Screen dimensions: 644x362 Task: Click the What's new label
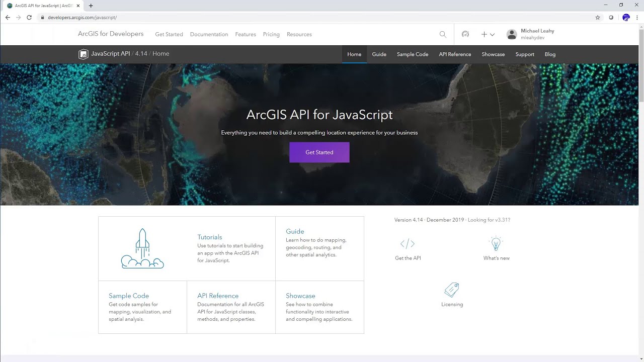497,258
